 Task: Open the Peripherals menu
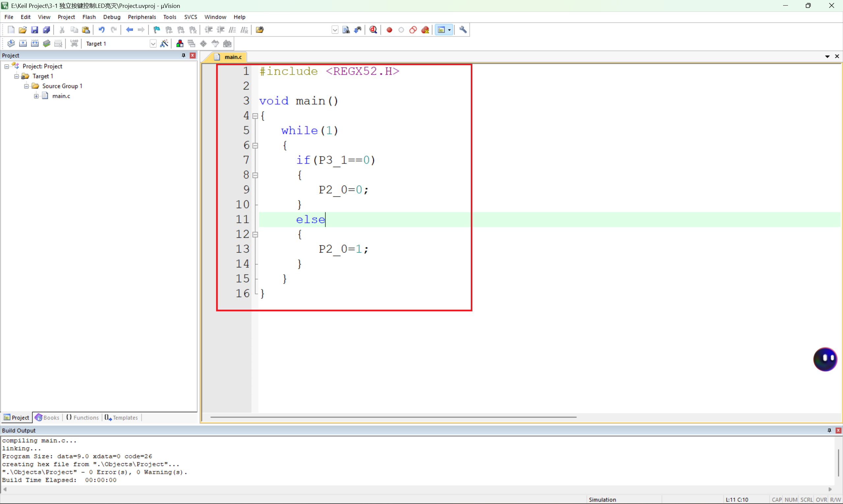point(142,17)
